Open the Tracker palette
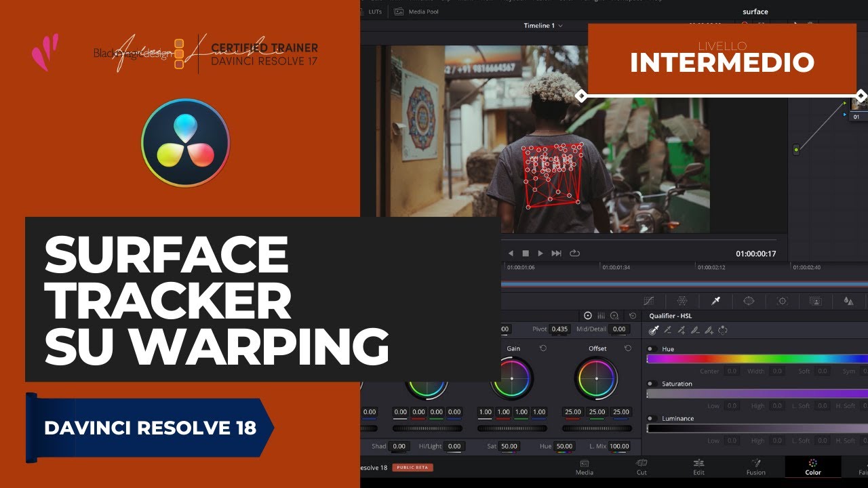Image resolution: width=868 pixels, height=488 pixels. 782,301
